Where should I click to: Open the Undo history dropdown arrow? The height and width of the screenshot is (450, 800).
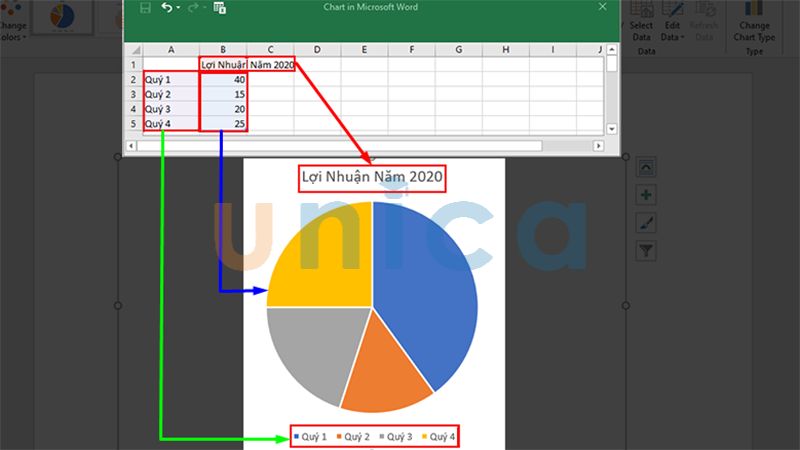click(x=178, y=8)
